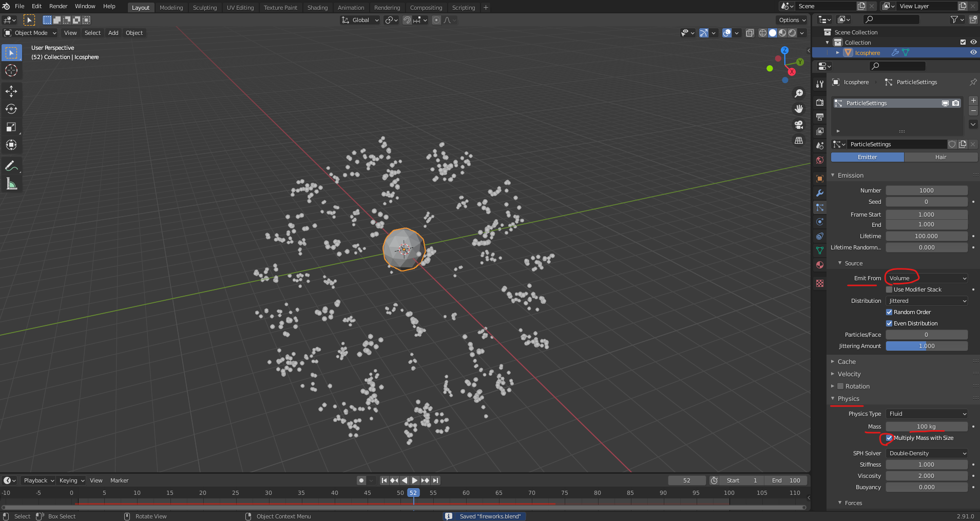Click the pan view hand icon

(799, 109)
